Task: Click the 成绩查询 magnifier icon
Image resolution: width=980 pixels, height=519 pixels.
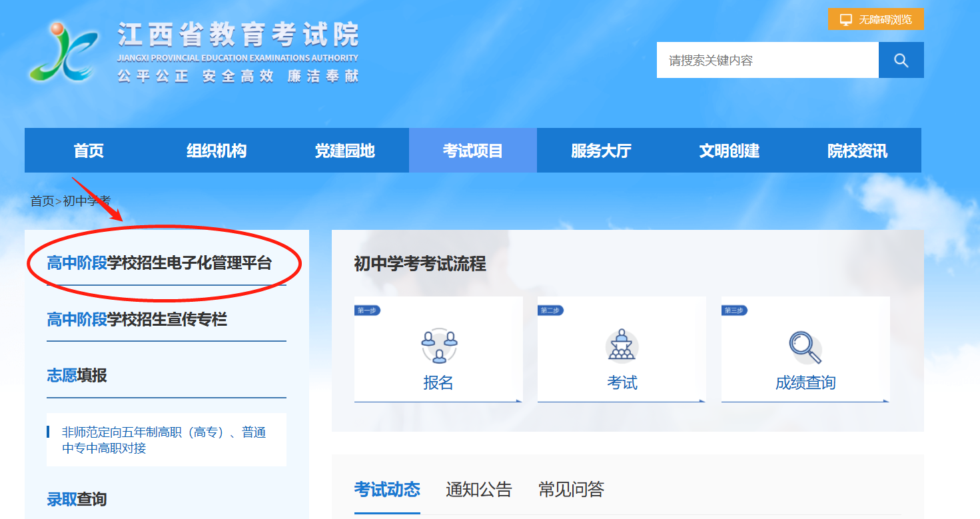Action: click(805, 347)
